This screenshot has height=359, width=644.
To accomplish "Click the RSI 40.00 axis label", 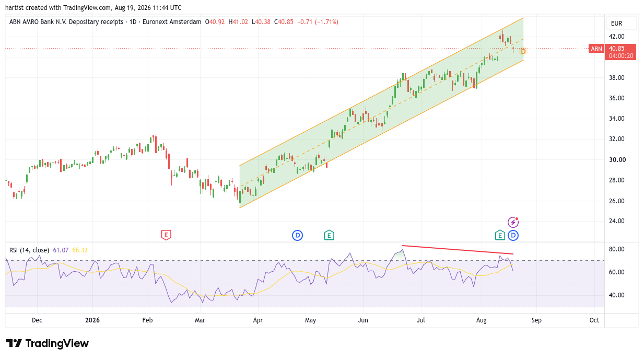I will click(616, 295).
